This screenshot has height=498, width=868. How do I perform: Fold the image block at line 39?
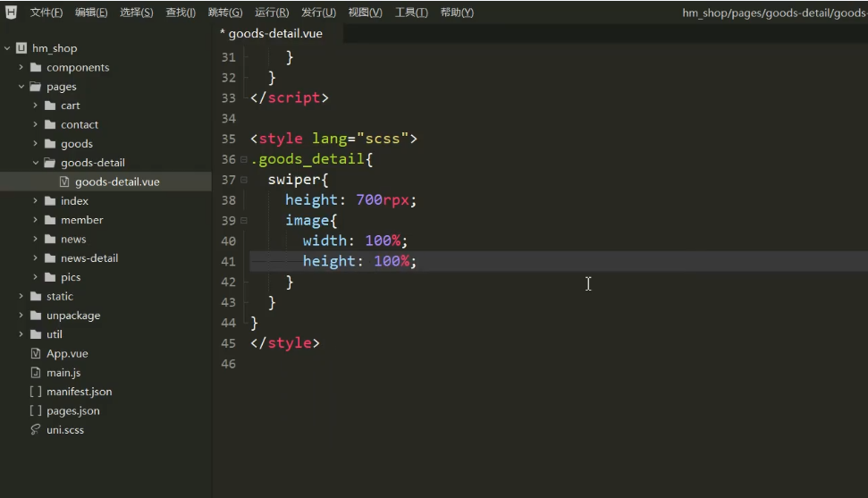pos(243,221)
